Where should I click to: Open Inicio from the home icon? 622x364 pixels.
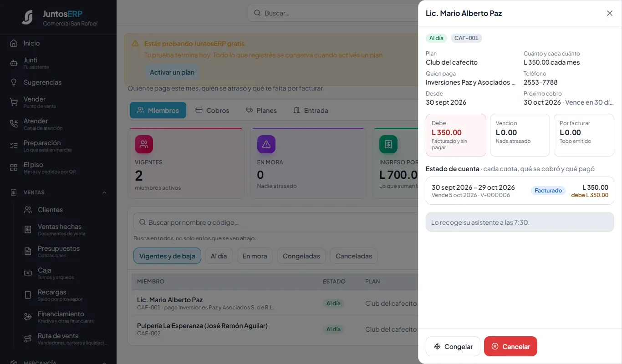[14, 43]
